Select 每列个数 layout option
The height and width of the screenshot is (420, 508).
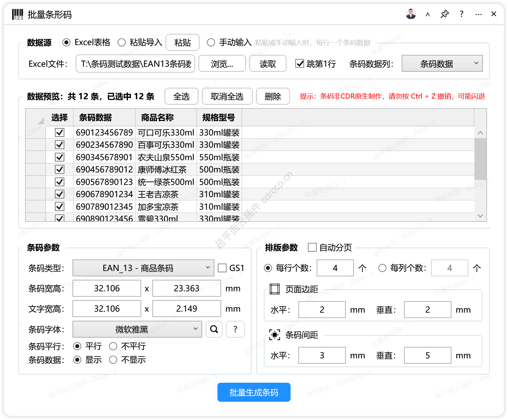click(402, 268)
